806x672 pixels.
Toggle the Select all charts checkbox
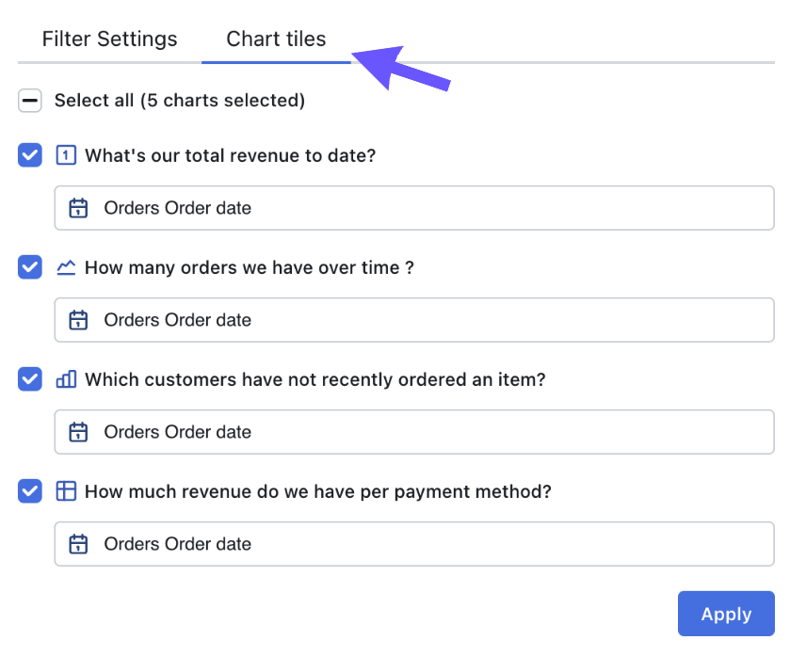(x=30, y=100)
